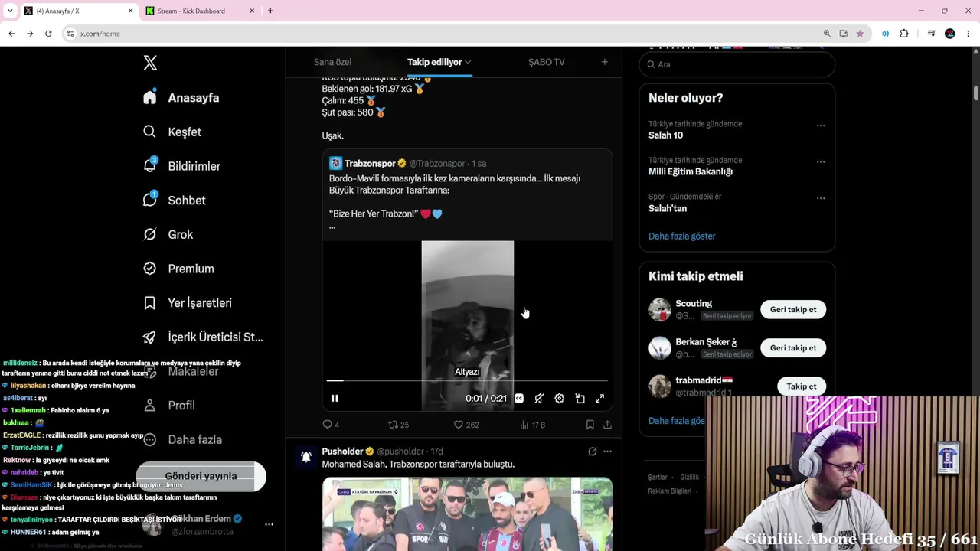Viewport: 980px width, 551px height.
Task: Unmute the video sound
Action: [539, 398]
